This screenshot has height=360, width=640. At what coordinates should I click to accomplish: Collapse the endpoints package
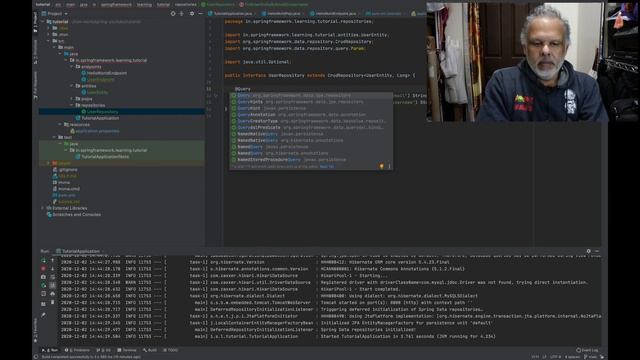pos(72,67)
